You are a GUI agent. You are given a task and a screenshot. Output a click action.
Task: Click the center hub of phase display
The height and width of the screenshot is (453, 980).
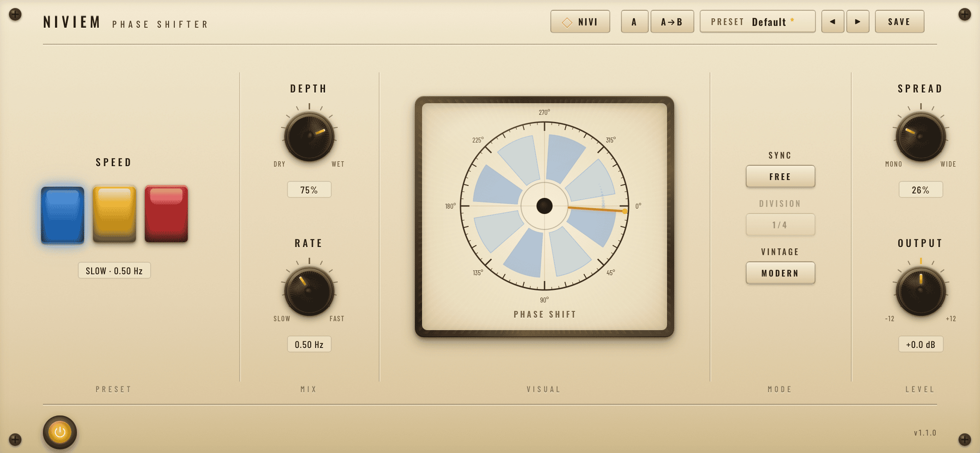coord(545,206)
